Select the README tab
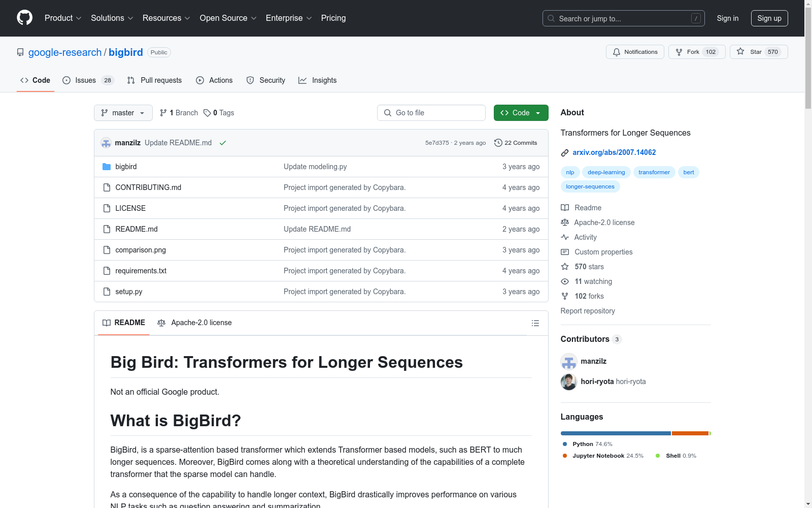The width and height of the screenshot is (812, 508). point(124,323)
